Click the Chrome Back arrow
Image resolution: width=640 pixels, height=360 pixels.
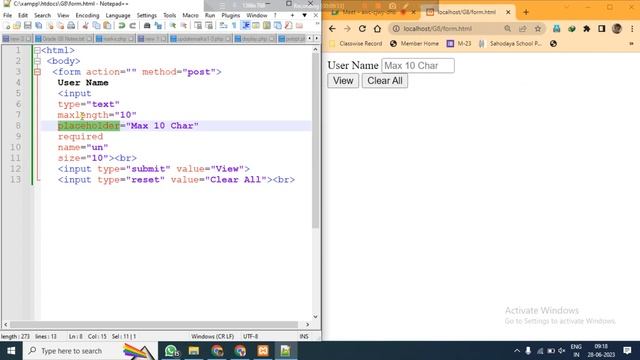click(x=332, y=29)
